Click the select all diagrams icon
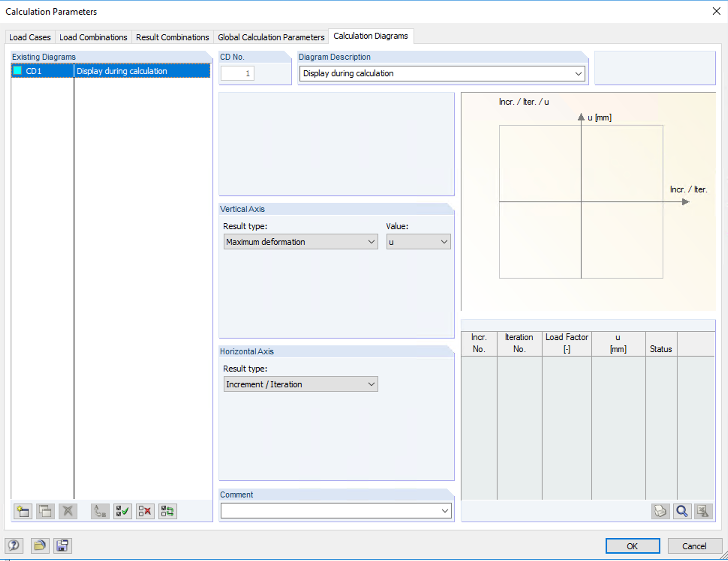This screenshot has width=728, height=561. tap(122, 511)
